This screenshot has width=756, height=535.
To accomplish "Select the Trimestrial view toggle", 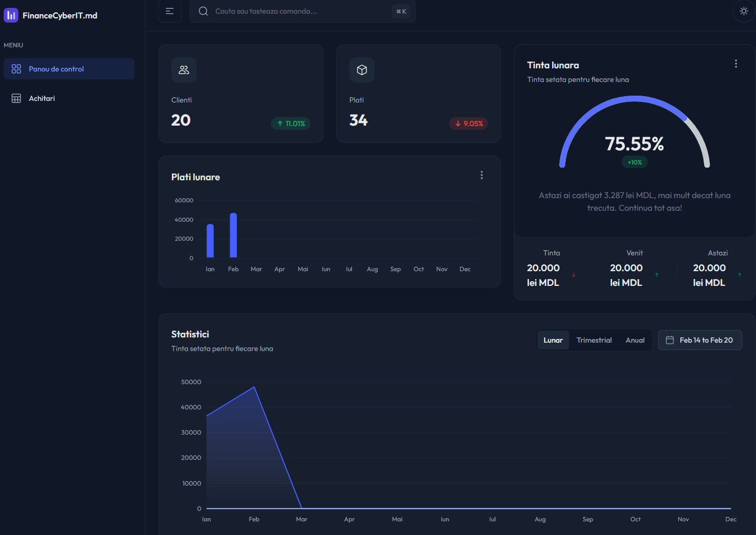I will pyautogui.click(x=594, y=339).
